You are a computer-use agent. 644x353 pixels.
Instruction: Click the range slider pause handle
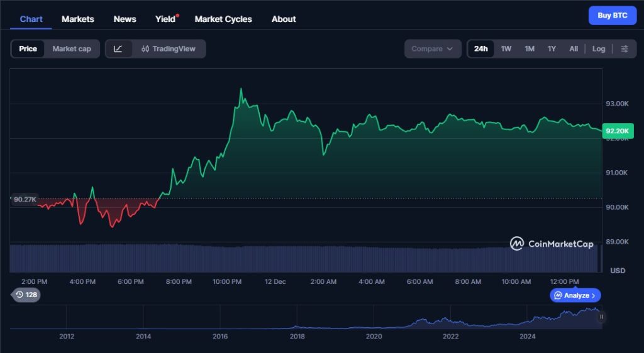[x=601, y=317]
